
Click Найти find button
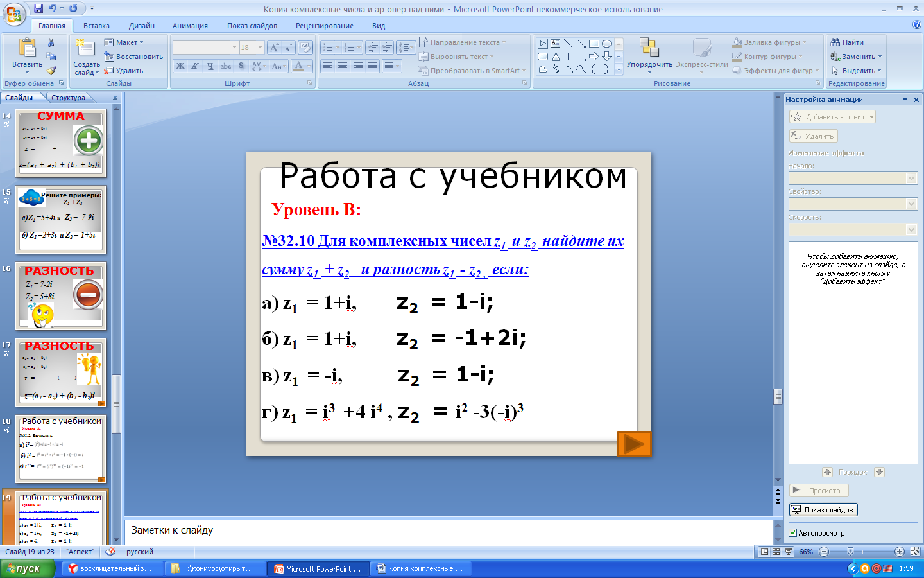[x=847, y=42]
